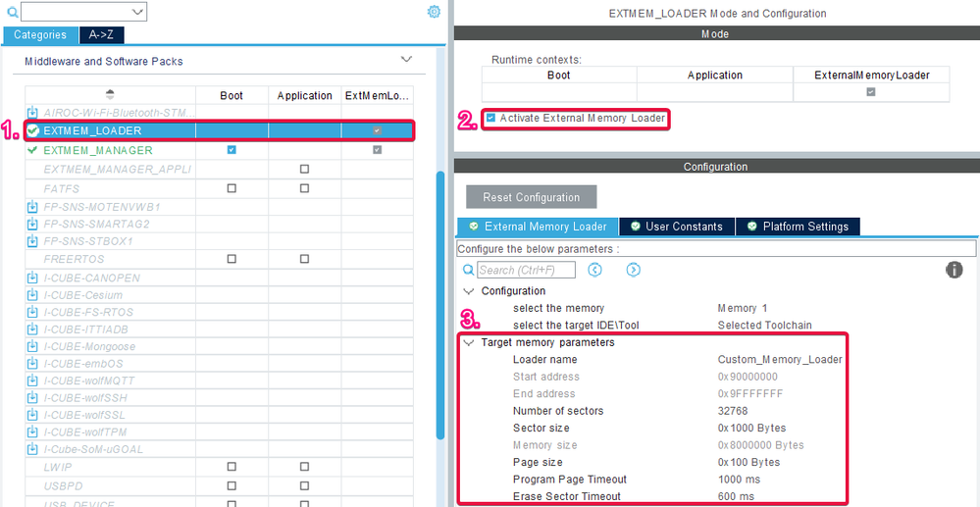Click the download icon for I-CUBE-wolfTPM

coord(32,432)
